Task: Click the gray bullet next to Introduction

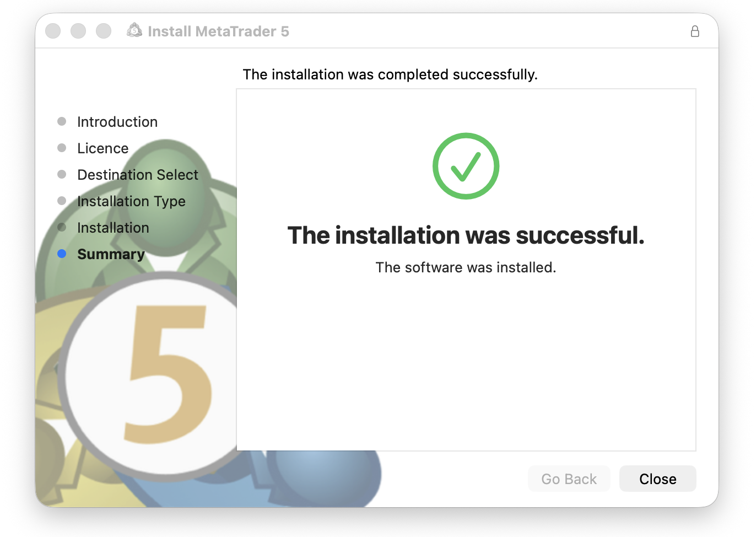Action: [61, 121]
